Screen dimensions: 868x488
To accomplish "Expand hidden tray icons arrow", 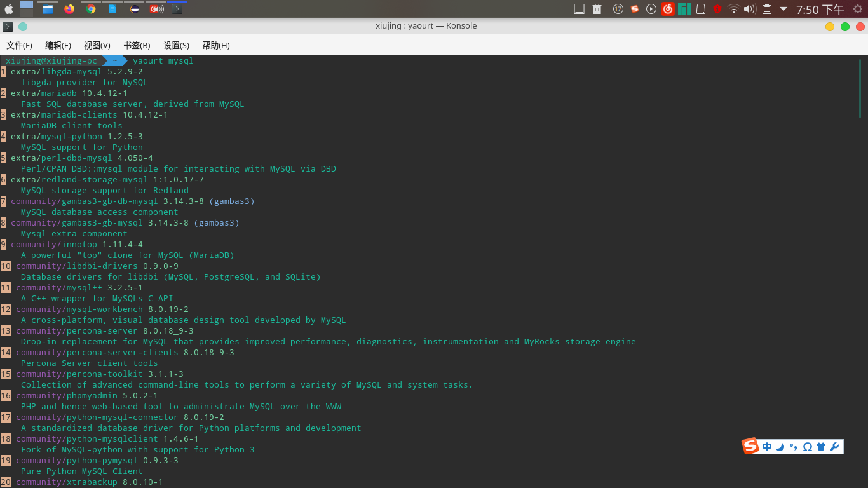I will click(783, 9).
